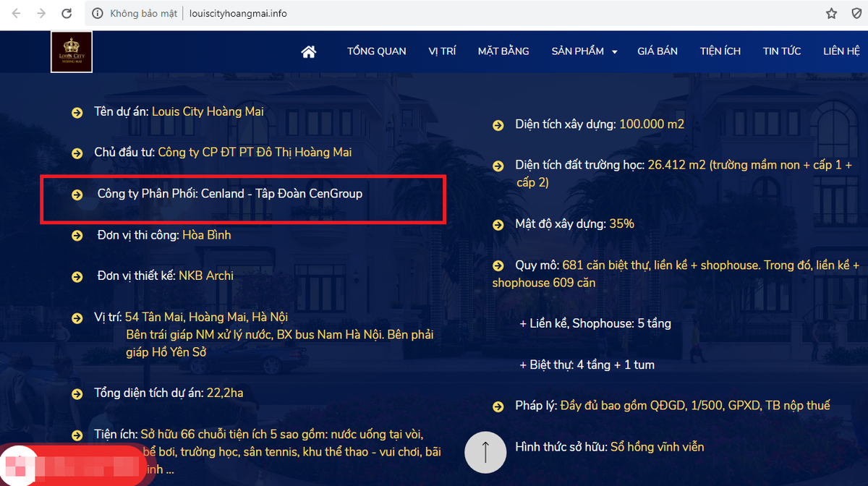The image size is (868, 486).
Task: Click the reload page icon
Action: click(67, 13)
